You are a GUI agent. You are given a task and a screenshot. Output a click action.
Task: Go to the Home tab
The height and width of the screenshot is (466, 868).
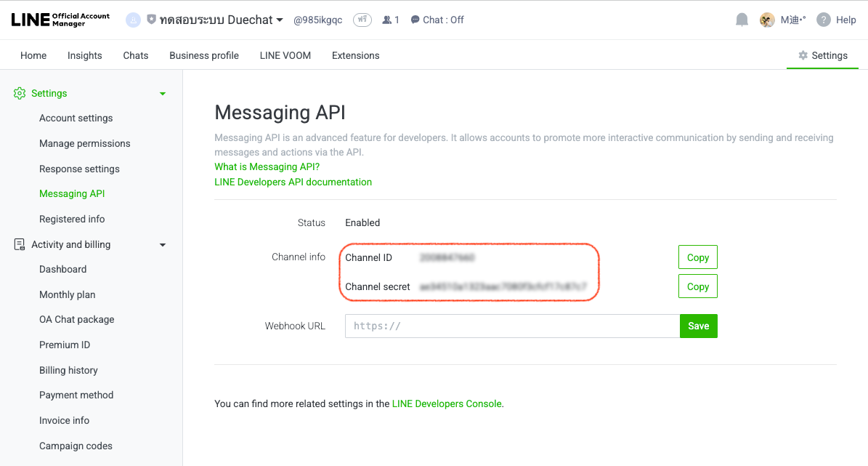click(x=33, y=55)
